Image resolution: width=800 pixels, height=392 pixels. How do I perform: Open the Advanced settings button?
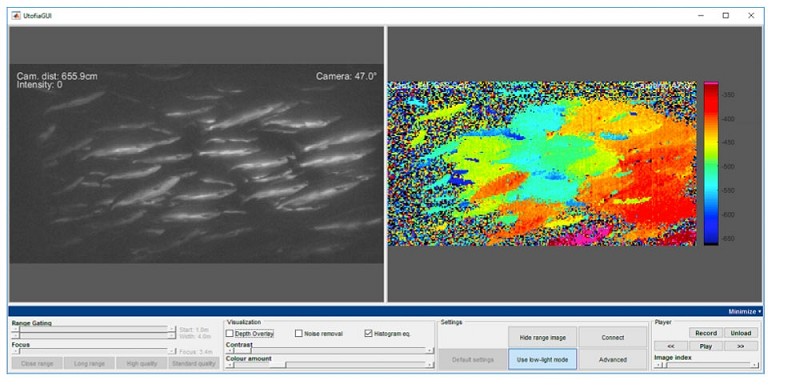pos(613,359)
